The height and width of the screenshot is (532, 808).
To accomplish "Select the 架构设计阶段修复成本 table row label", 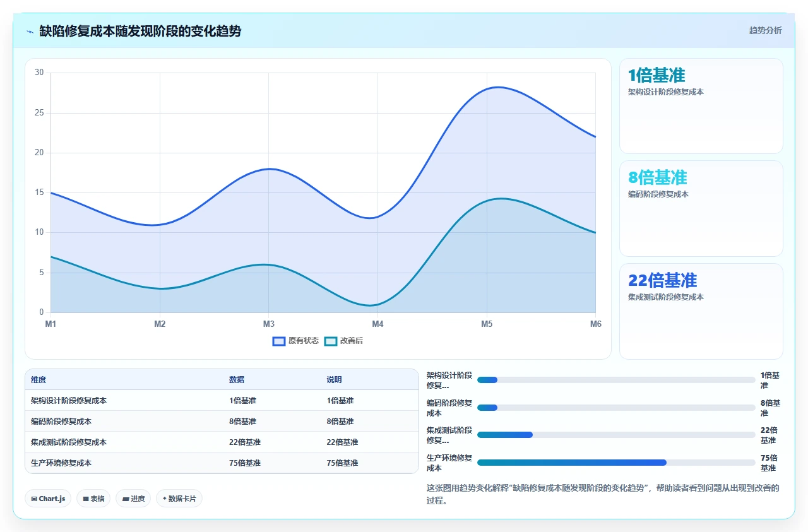I will point(69,401).
